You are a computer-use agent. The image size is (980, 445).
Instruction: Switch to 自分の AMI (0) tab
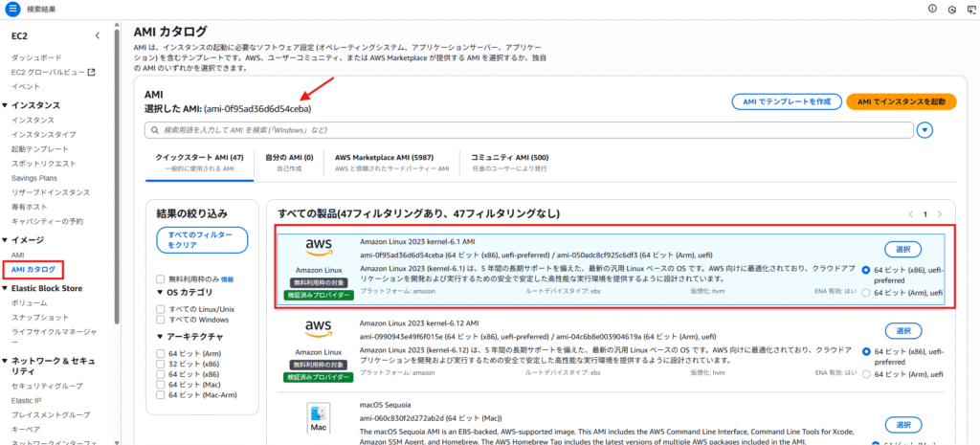(x=289, y=163)
